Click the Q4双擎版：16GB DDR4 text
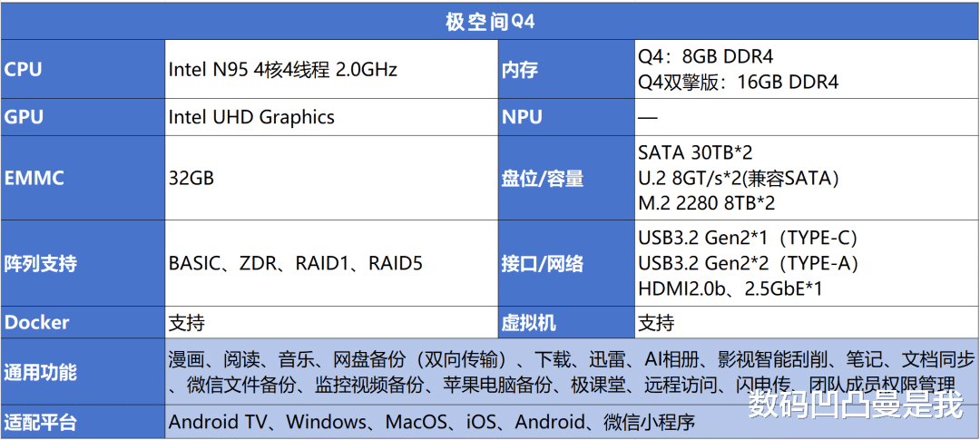980x440 pixels. point(738,83)
